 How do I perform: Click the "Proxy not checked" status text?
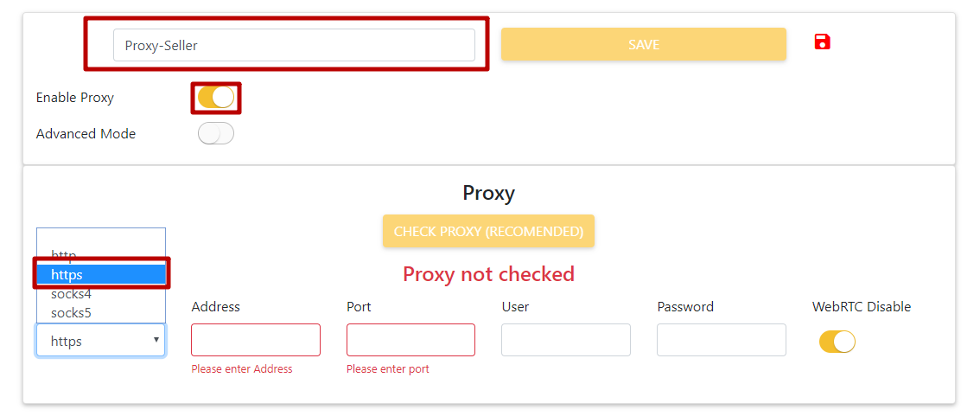tap(488, 274)
